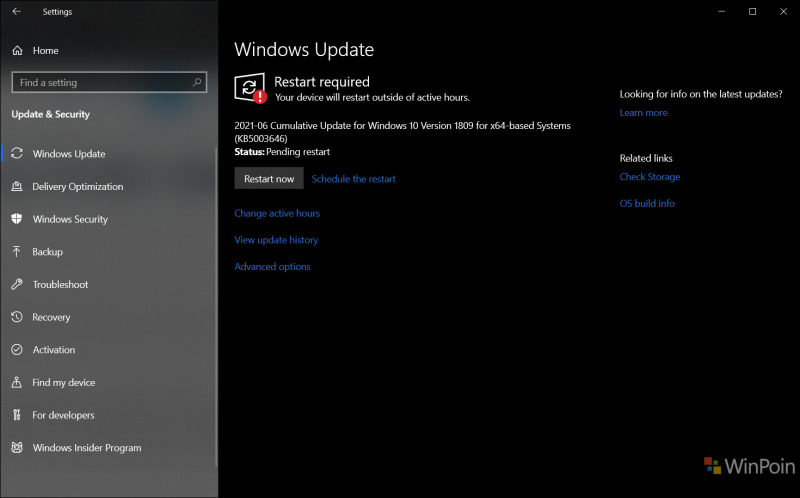Minimize the Settings window
Image resolution: width=800 pixels, height=498 pixels.
point(721,11)
